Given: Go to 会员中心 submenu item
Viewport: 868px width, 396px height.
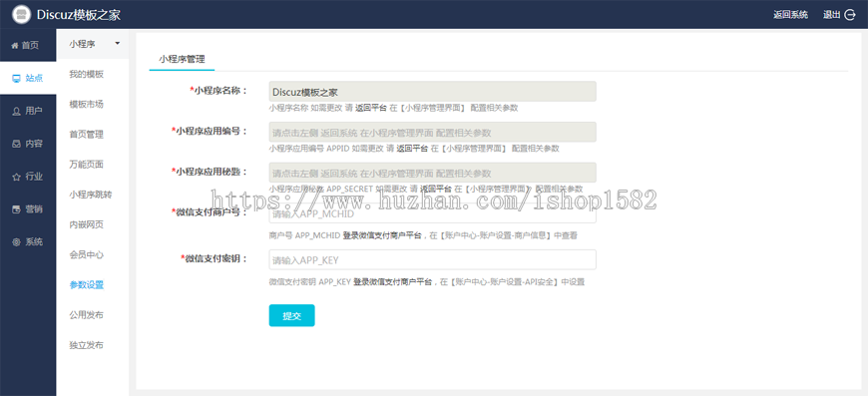Looking at the screenshot, I should click(87, 255).
